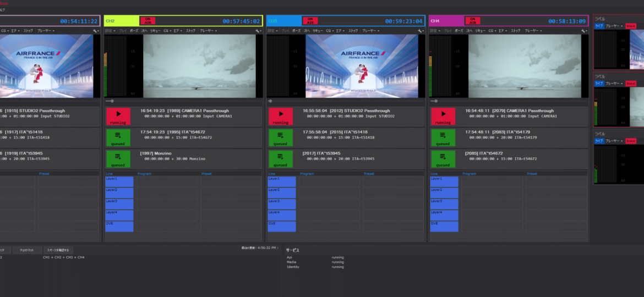Click brave button in the bottom ラベル panel

(631, 141)
